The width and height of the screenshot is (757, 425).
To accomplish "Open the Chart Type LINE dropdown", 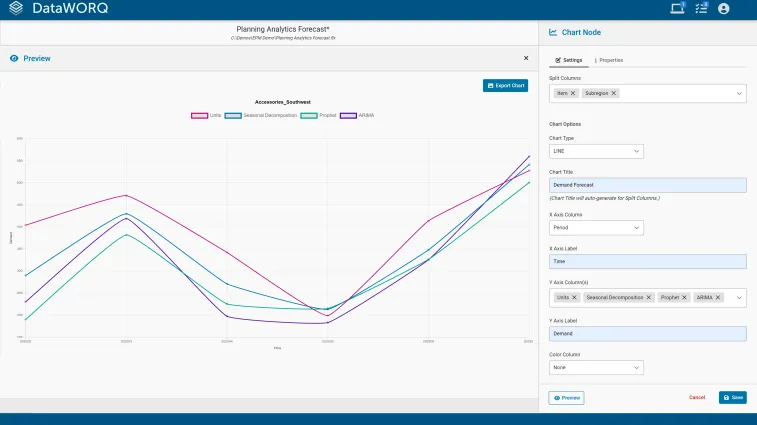I will [596, 151].
